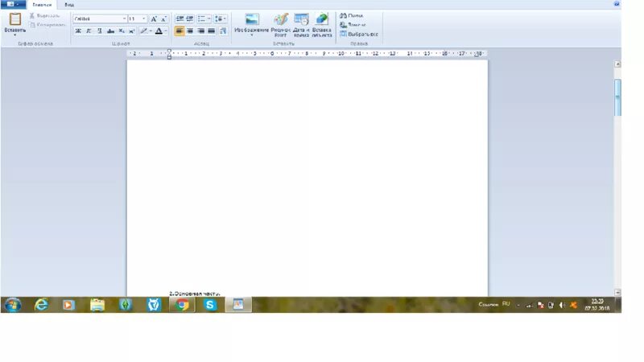Screen dimensions: 644x362
Task: Click Insert object (Вставка объекта) icon
Action: click(321, 19)
